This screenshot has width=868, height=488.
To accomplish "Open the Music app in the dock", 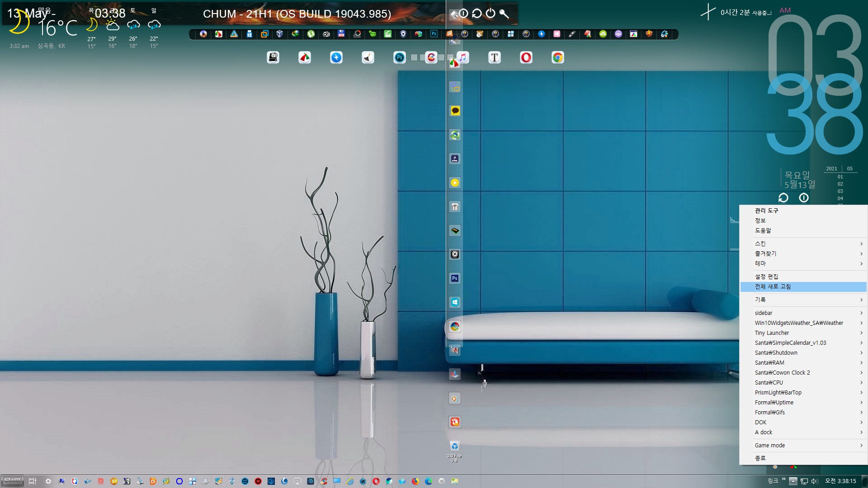I will tap(462, 57).
